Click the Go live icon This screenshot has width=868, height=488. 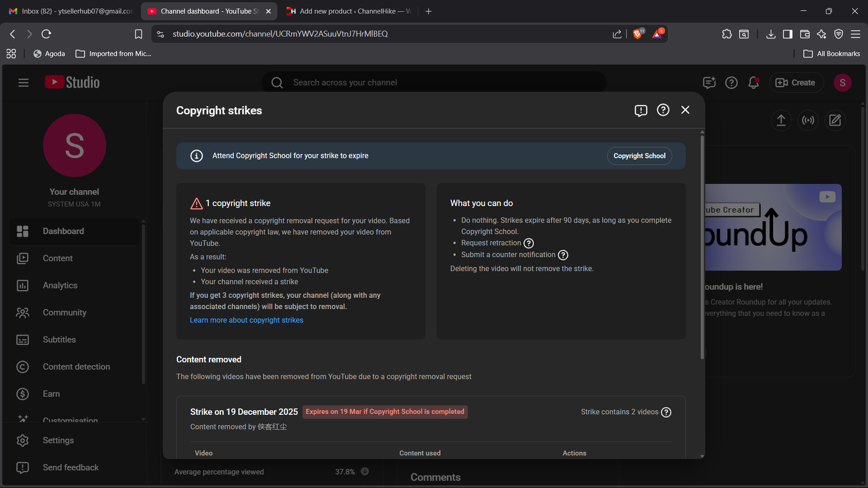tap(808, 120)
